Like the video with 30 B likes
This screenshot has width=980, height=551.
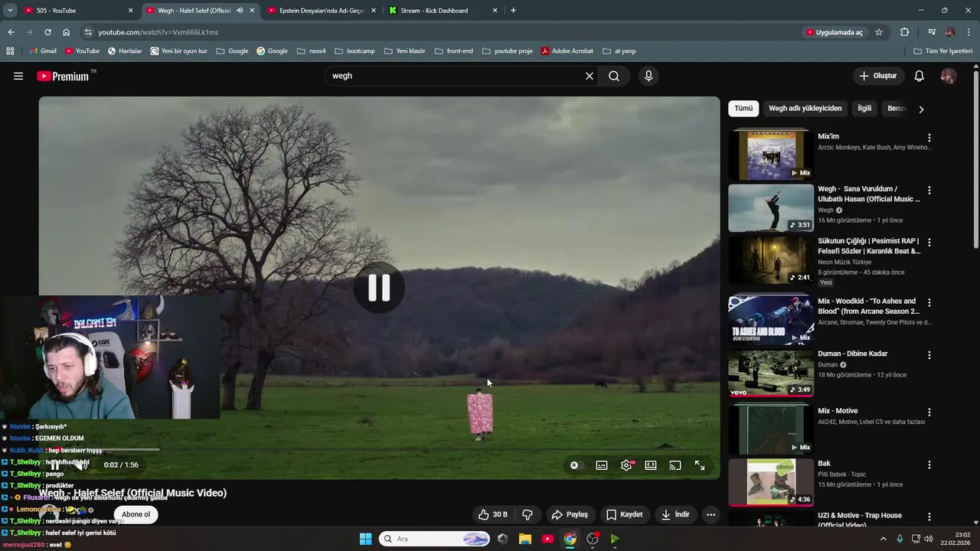coord(492,514)
